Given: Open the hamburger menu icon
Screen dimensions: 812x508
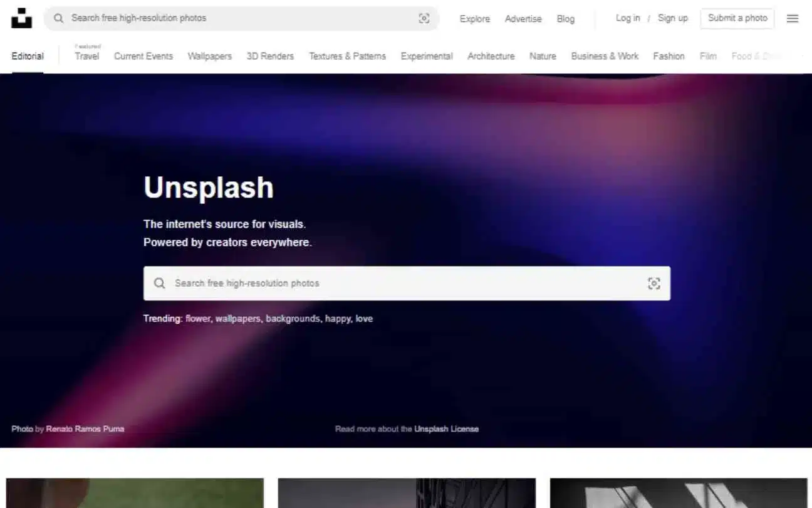Looking at the screenshot, I should click(x=793, y=19).
